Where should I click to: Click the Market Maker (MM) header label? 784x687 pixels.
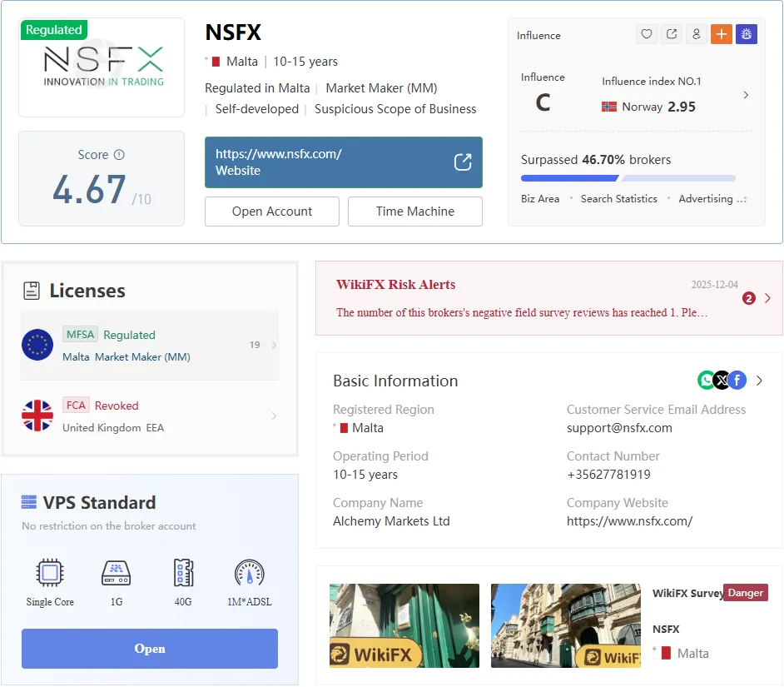(x=381, y=88)
